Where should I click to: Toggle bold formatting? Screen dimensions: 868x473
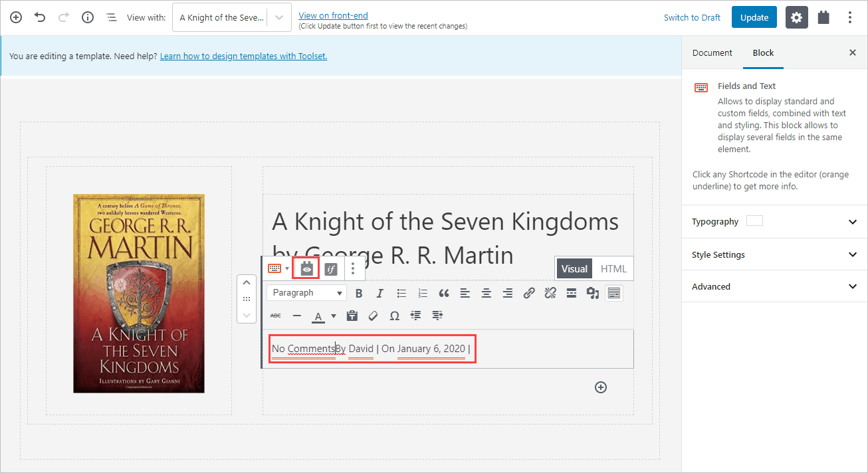click(359, 293)
